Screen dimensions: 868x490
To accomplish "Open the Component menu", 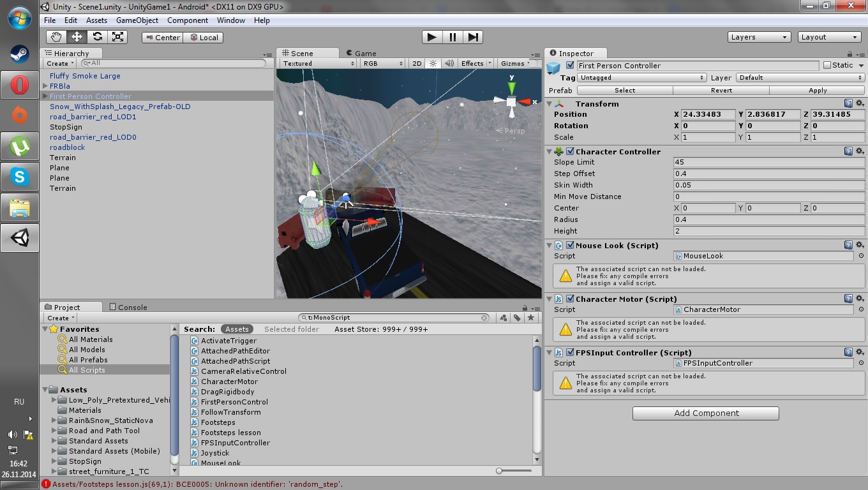I will click(188, 20).
